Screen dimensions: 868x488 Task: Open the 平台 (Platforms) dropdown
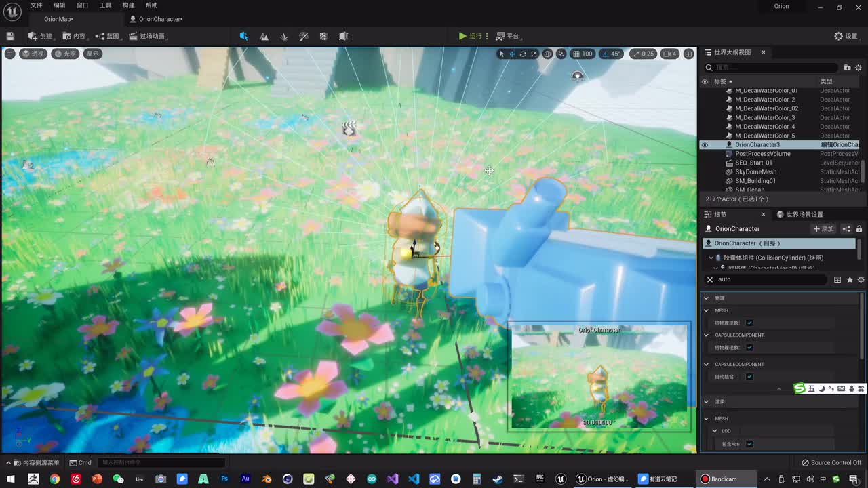507,36
